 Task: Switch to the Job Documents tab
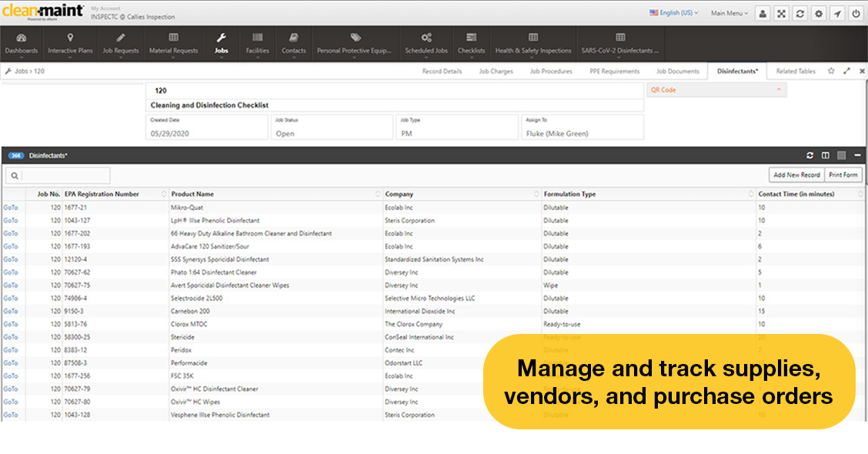tap(678, 71)
